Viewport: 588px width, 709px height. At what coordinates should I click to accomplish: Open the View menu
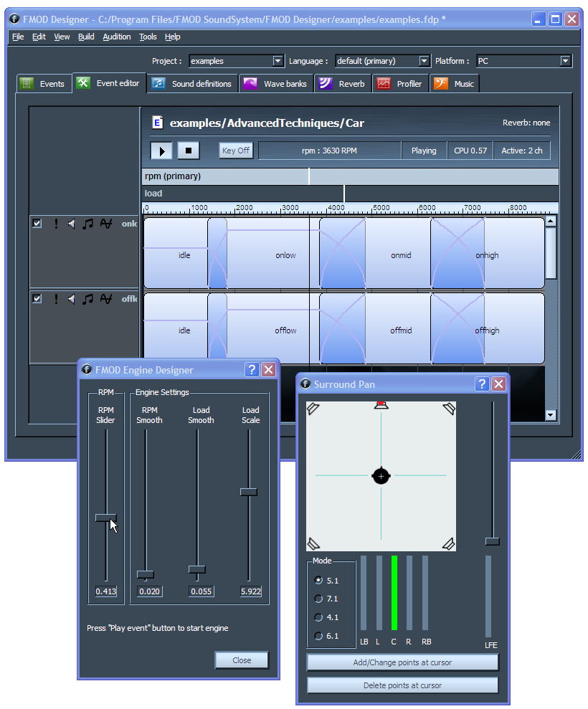point(62,37)
